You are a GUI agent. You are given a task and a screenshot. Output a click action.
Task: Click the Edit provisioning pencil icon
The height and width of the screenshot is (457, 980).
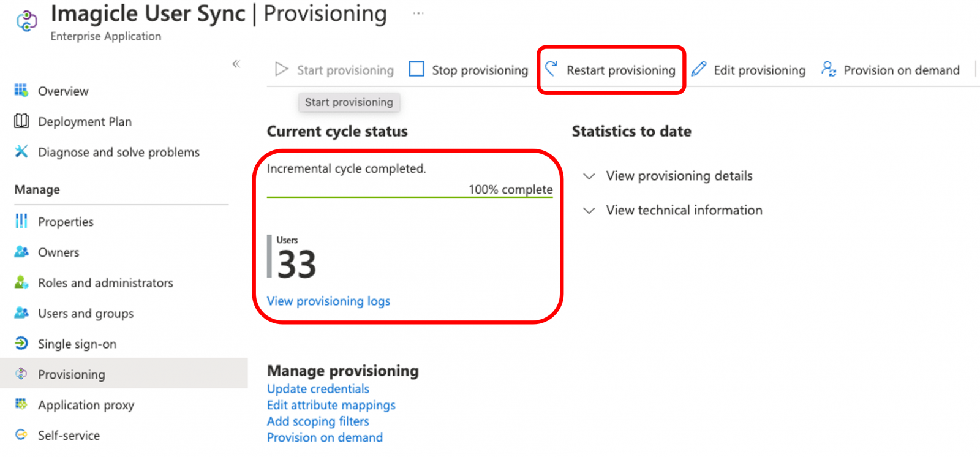[699, 69]
